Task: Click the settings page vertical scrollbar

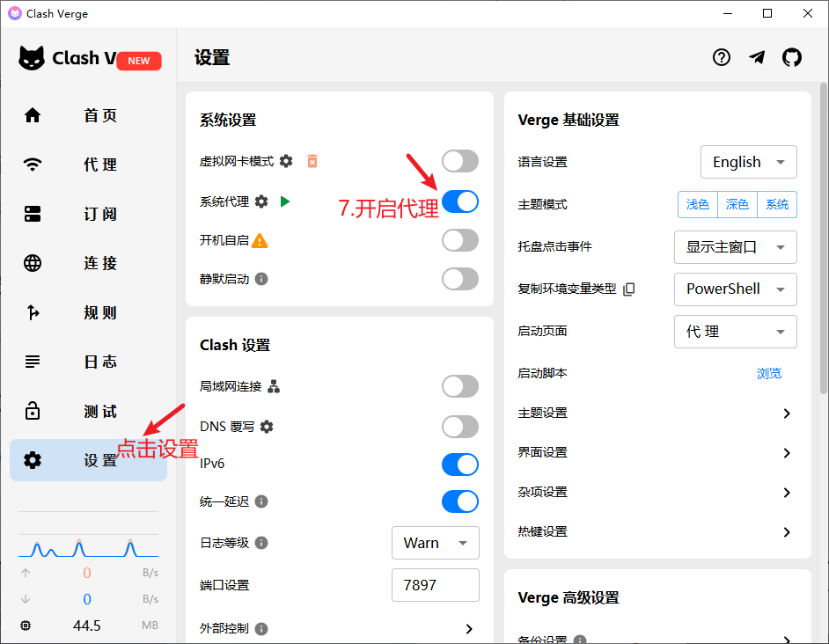Action: coord(823,238)
